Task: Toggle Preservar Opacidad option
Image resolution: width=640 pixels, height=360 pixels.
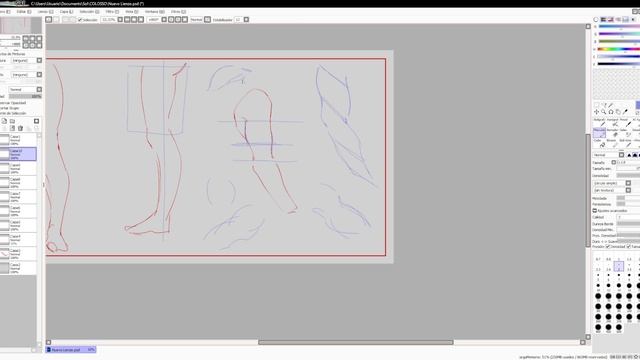Action: point(12,103)
